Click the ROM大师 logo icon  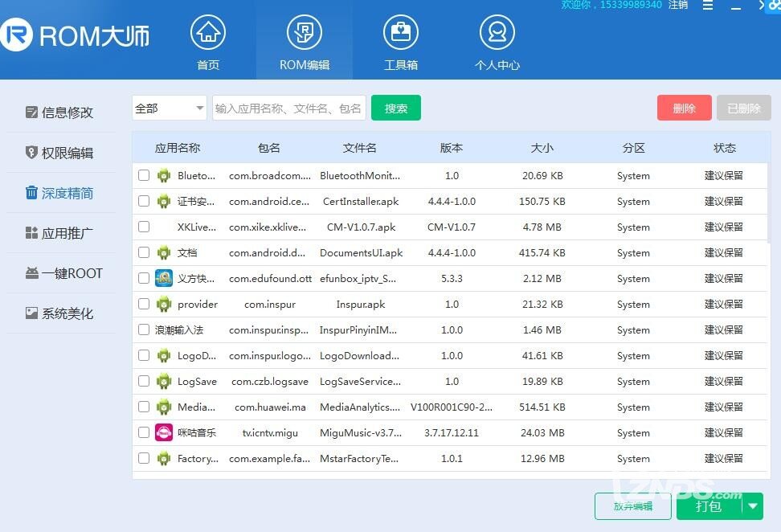click(x=15, y=35)
